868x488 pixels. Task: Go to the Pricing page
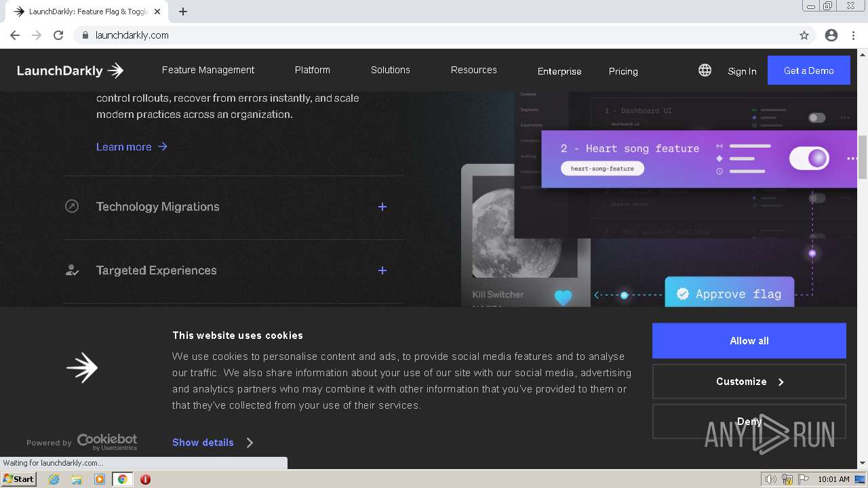click(x=623, y=71)
